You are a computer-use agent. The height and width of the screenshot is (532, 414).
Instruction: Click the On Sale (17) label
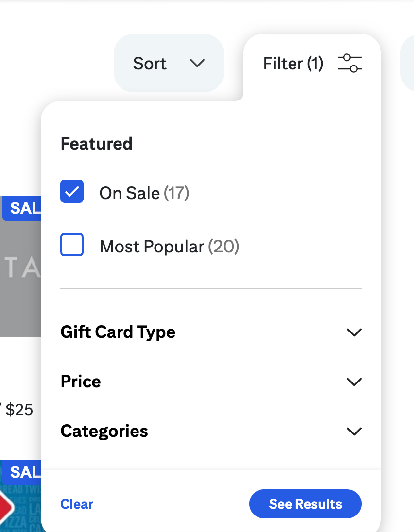pos(144,193)
